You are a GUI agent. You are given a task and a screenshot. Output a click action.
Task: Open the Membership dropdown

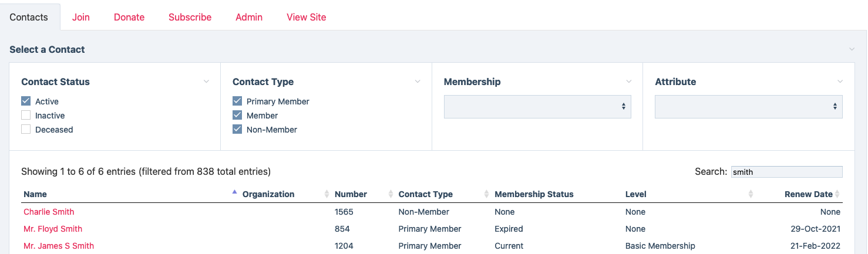point(537,107)
